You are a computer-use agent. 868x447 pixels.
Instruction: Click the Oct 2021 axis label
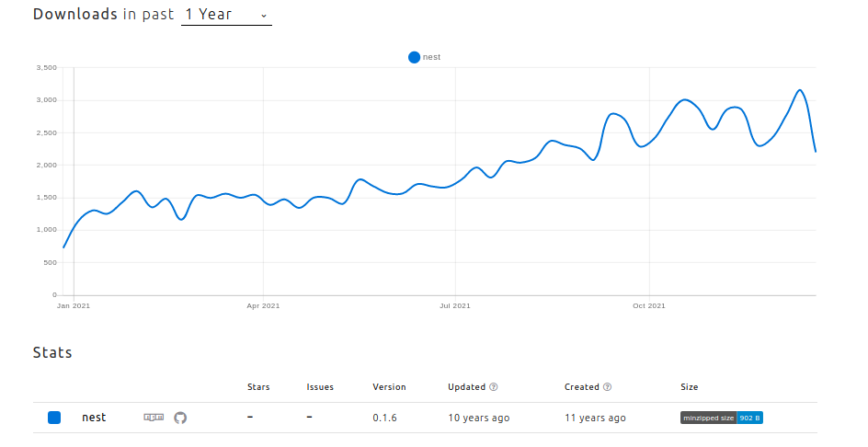[x=649, y=305]
